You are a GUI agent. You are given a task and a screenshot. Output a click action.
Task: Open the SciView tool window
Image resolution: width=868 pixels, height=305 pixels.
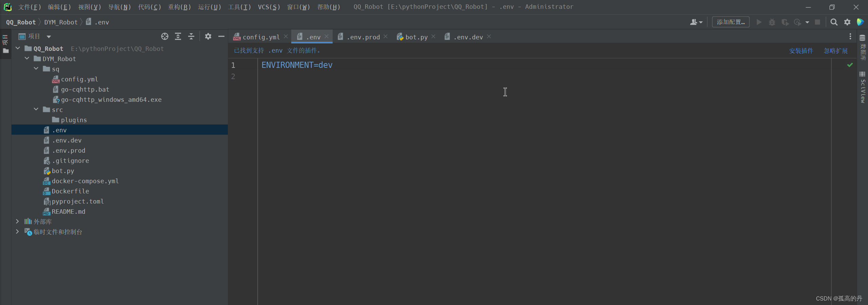[863, 87]
